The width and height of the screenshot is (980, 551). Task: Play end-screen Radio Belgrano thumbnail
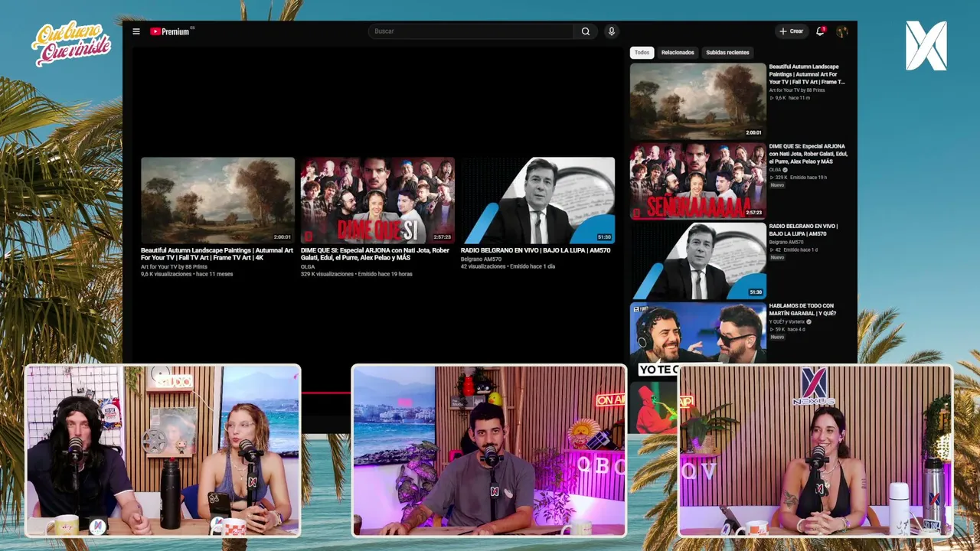537,201
